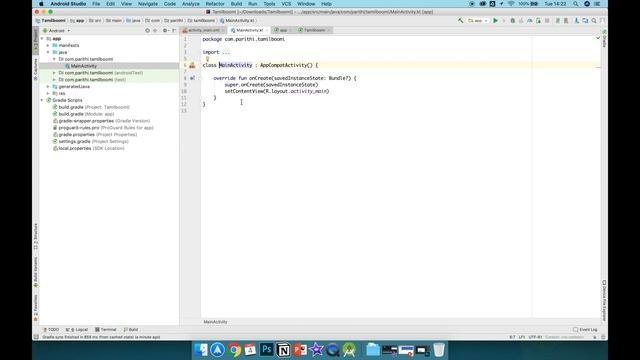The width and height of the screenshot is (640, 360).
Task: Select gradle.properties (Project Properties) file
Action: pyautogui.click(x=95, y=135)
